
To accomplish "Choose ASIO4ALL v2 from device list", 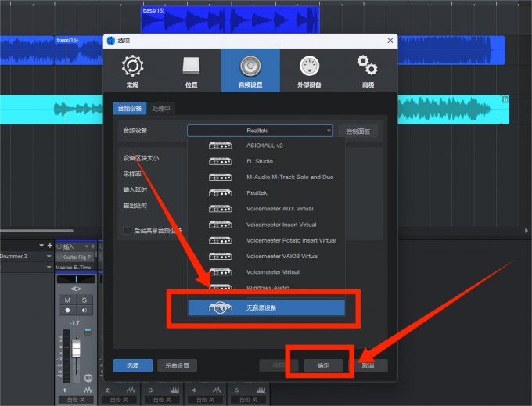I will click(x=266, y=146).
